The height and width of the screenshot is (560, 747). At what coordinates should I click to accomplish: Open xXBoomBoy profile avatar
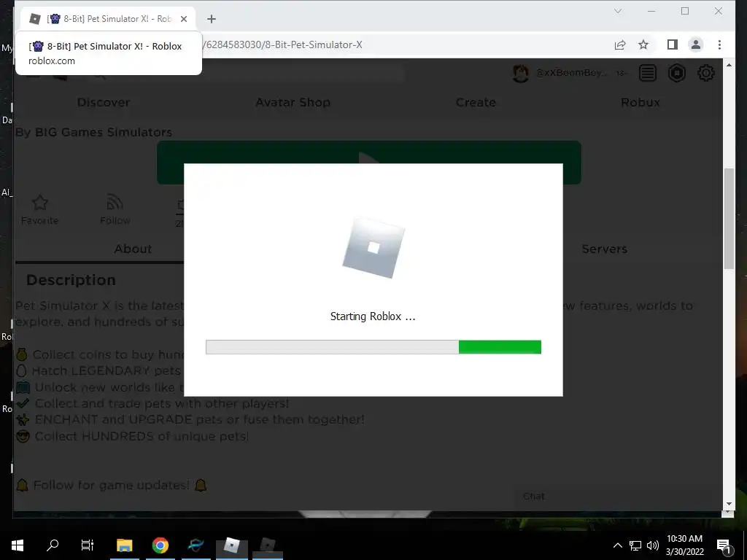coord(520,74)
